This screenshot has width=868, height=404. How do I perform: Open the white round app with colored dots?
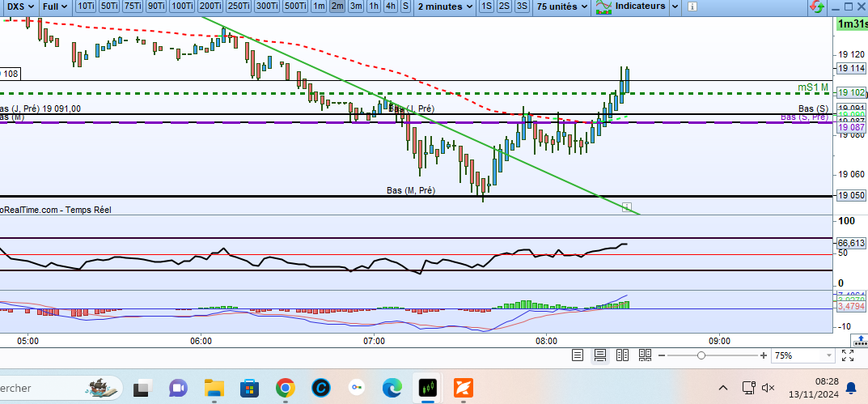[x=357, y=388]
